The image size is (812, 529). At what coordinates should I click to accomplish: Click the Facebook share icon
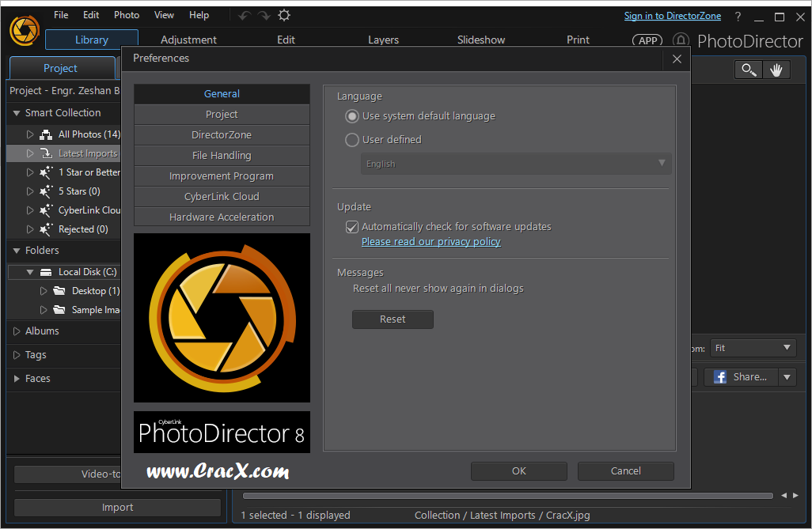click(720, 377)
